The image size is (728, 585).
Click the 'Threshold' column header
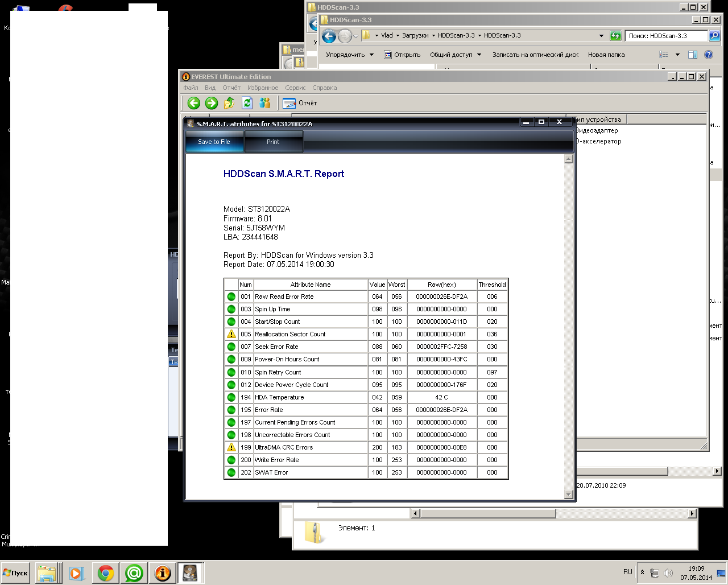click(x=492, y=285)
